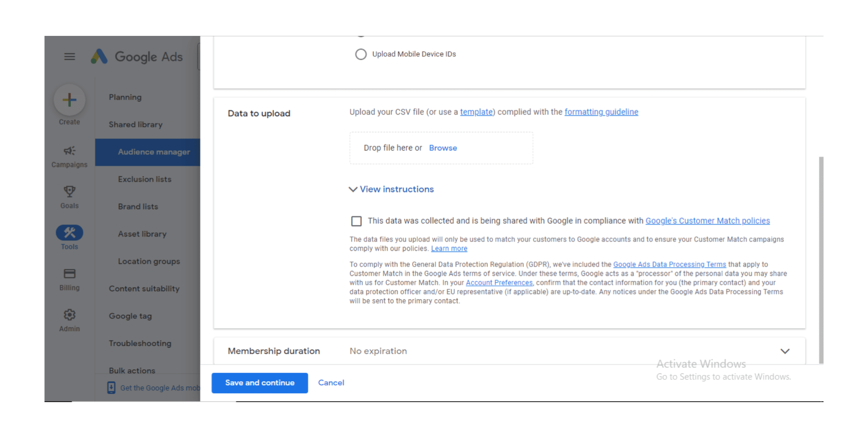Select the Upload Mobile Device IDs option
868x438 pixels.
[x=361, y=54]
